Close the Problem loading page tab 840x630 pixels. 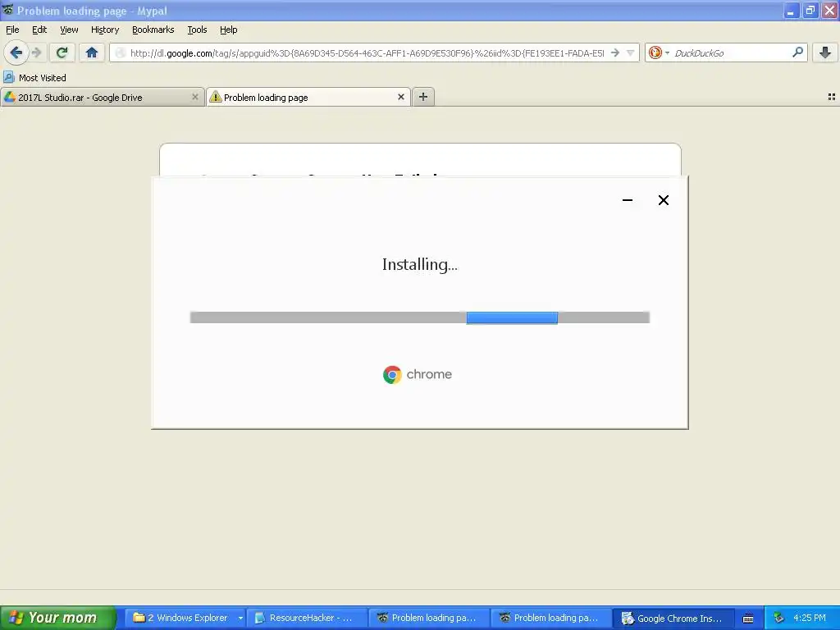pos(400,97)
